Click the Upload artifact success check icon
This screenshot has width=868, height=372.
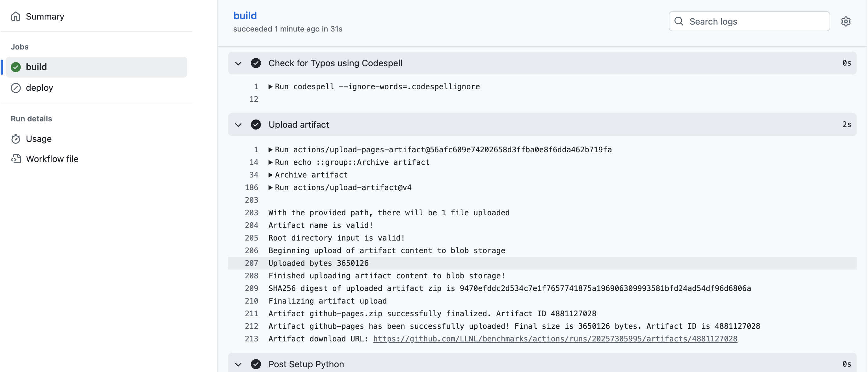256,124
